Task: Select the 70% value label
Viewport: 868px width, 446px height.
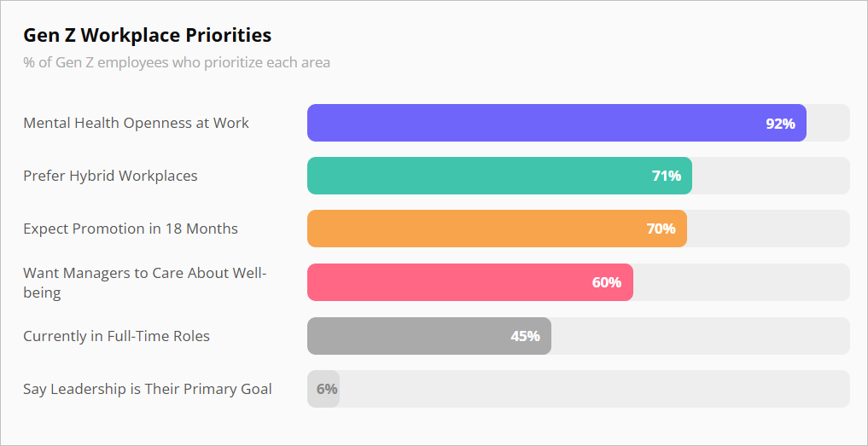Action: [661, 229]
